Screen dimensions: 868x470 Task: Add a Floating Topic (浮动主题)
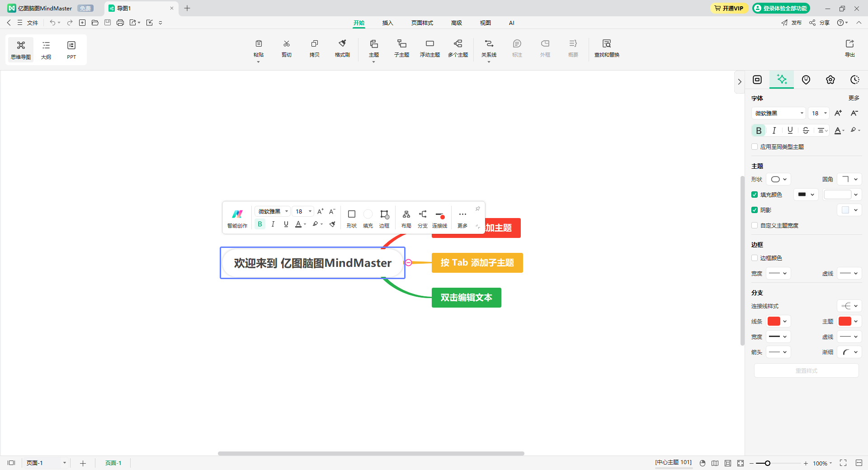click(430, 48)
